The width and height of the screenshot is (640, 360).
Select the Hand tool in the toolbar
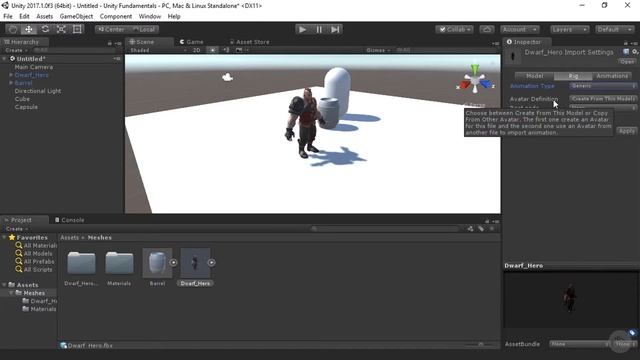13,29
